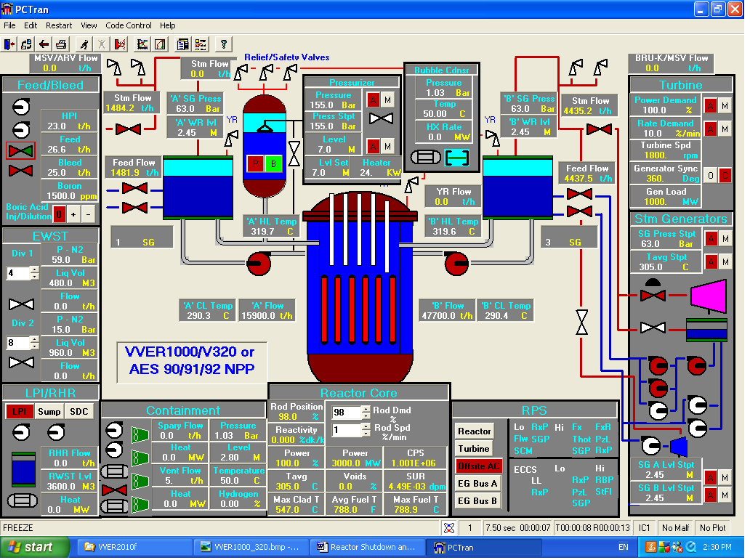Open the Edit menu
This screenshot has height=560, width=750.
tap(31, 25)
